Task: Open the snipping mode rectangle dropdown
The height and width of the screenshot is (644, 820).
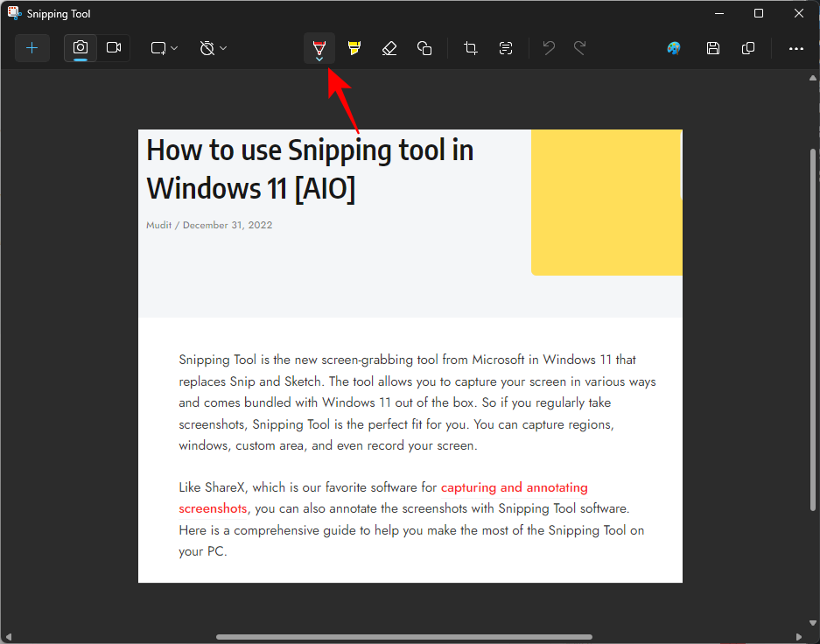Action: (x=165, y=48)
